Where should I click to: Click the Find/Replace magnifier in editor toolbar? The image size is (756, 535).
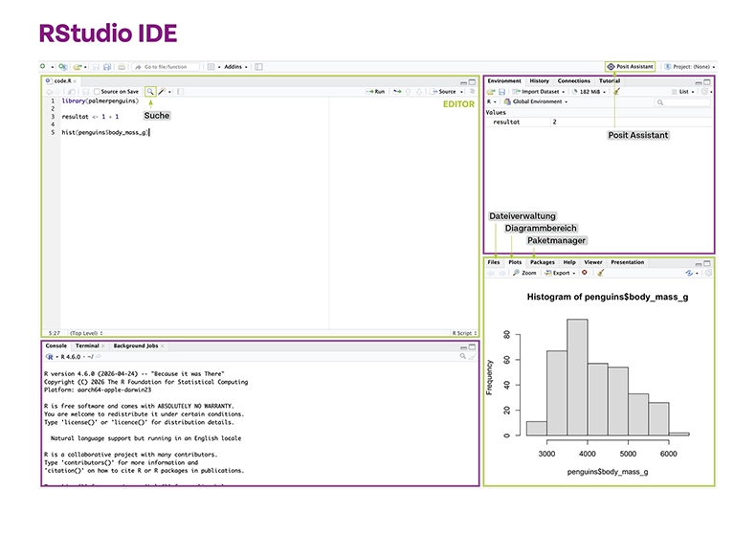[x=150, y=92]
